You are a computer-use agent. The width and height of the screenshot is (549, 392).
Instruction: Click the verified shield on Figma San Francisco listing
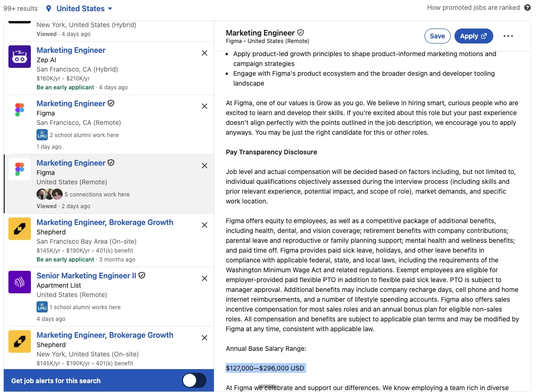point(111,103)
